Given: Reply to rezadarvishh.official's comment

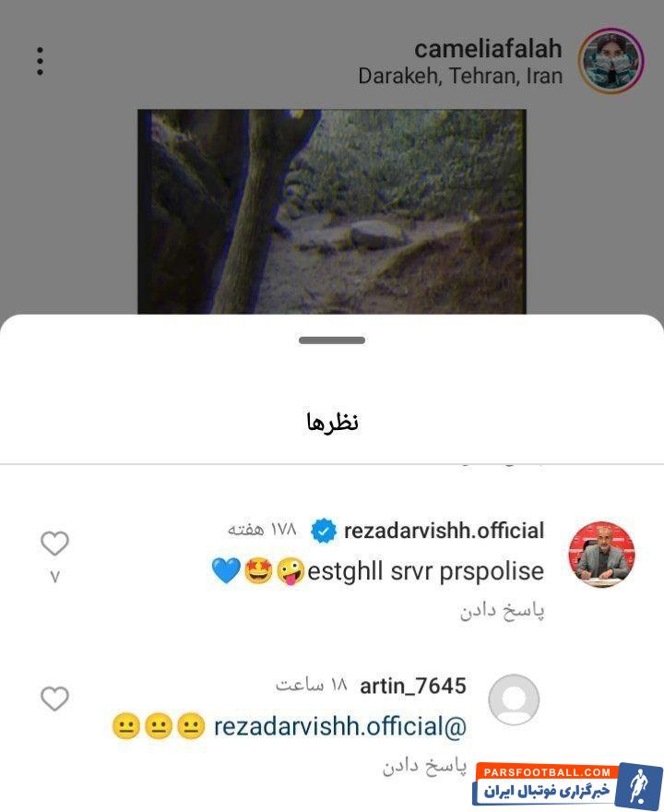Looking at the screenshot, I should pos(502,612).
